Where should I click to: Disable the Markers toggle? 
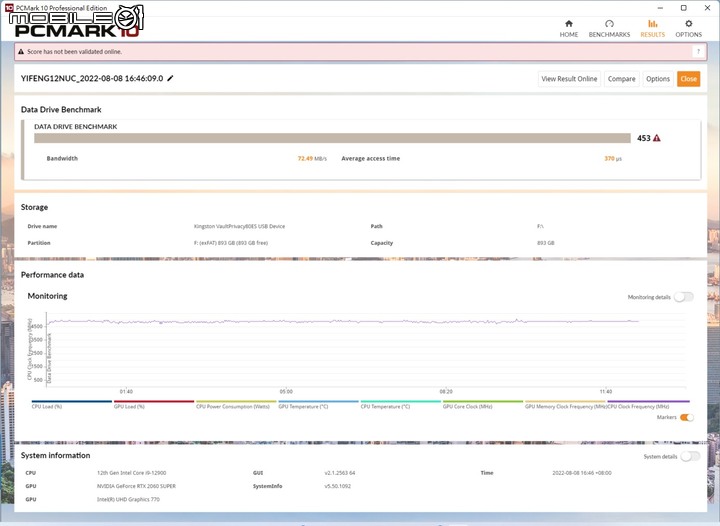[x=687, y=417]
